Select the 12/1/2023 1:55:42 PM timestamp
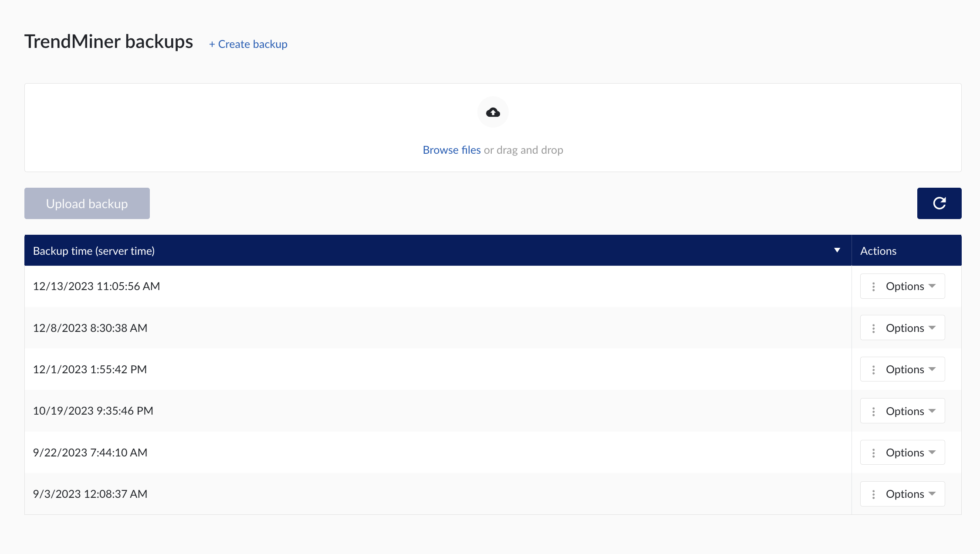This screenshot has width=980, height=554. coord(90,369)
